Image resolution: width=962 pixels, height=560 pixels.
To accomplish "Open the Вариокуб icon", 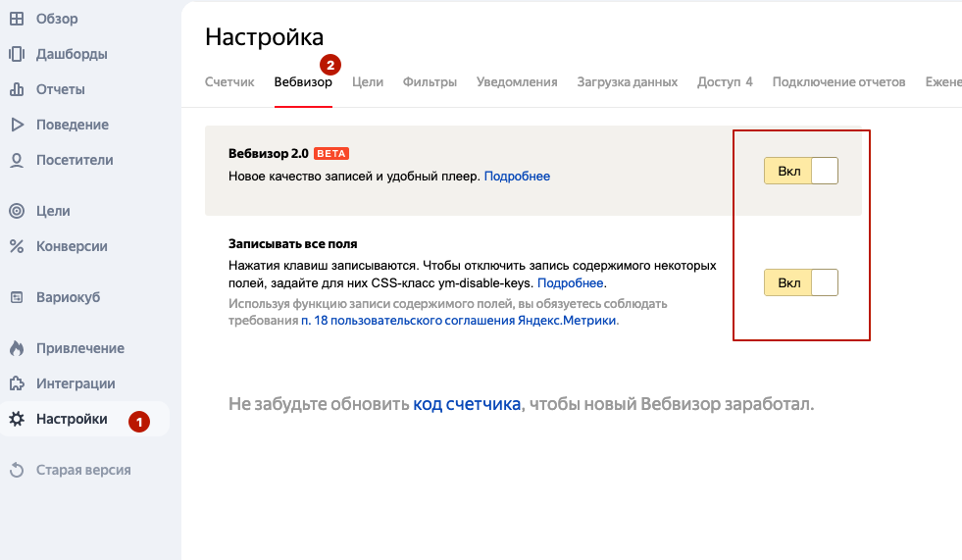I will pos(17,297).
